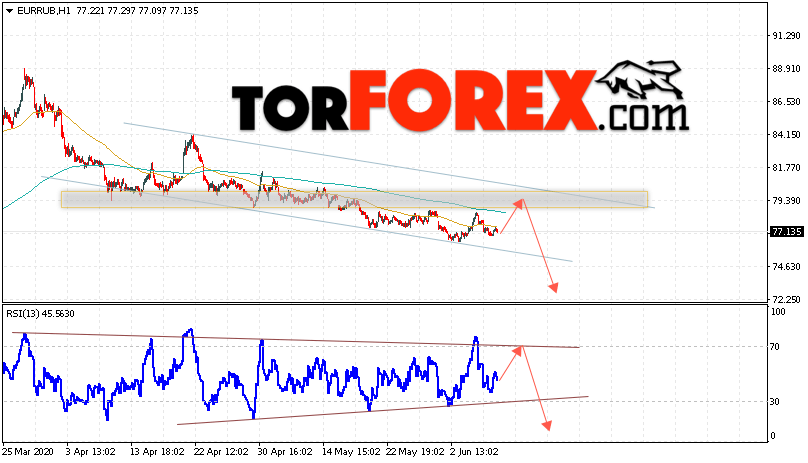The image size is (808, 463).
Task: Select the date label 25 Mar 2020
Action: click(x=28, y=452)
